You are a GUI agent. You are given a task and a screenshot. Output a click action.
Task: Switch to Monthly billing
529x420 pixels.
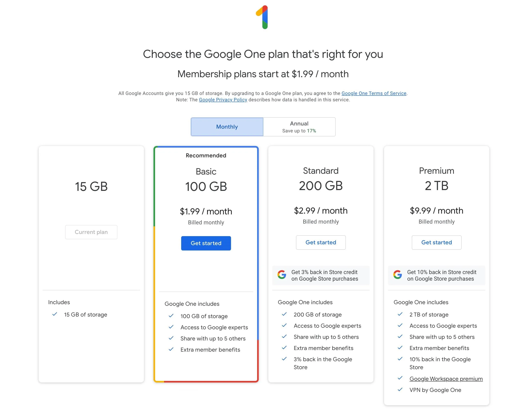point(227,127)
